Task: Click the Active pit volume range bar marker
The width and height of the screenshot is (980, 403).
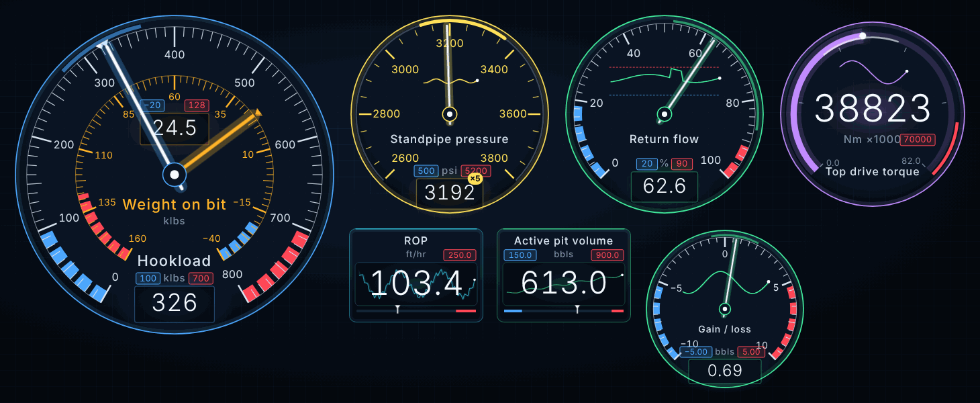Action: click(577, 310)
